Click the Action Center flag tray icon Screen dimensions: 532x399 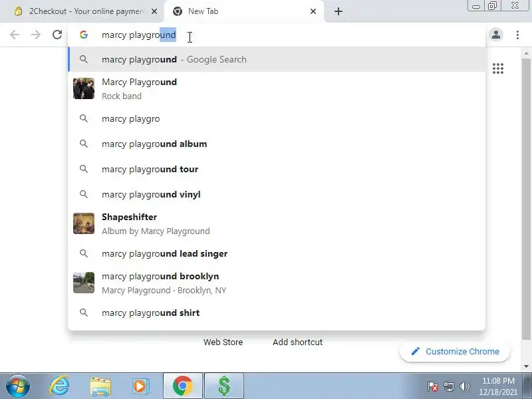pos(433,386)
